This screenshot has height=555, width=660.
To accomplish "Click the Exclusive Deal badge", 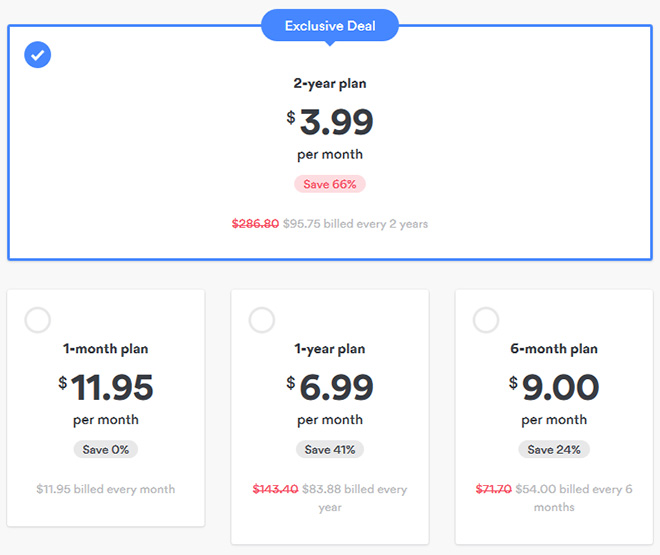I will click(x=330, y=26).
